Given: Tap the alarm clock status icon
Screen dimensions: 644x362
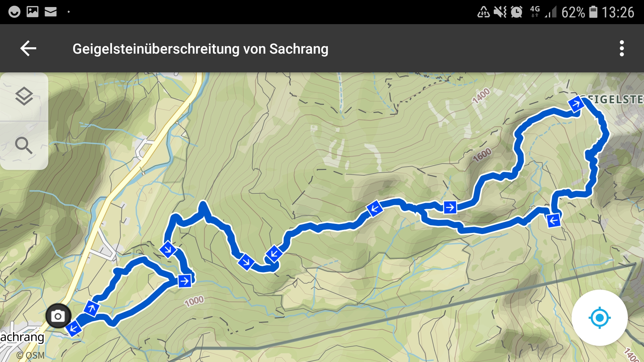Looking at the screenshot, I should pos(517,12).
